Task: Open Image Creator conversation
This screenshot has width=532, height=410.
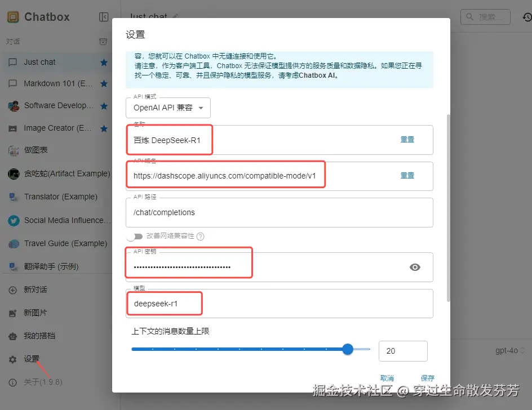Action: [x=57, y=128]
